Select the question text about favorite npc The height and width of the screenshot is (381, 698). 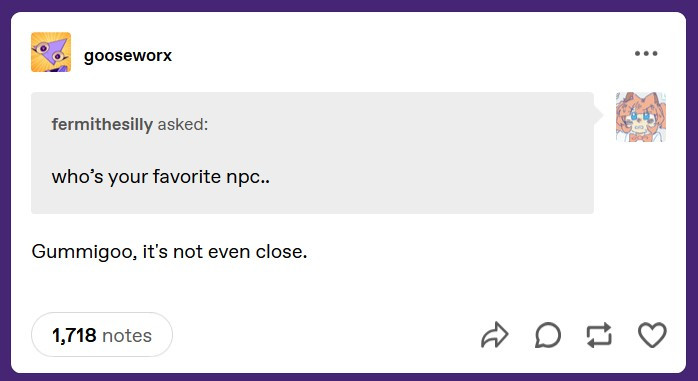coord(161,177)
